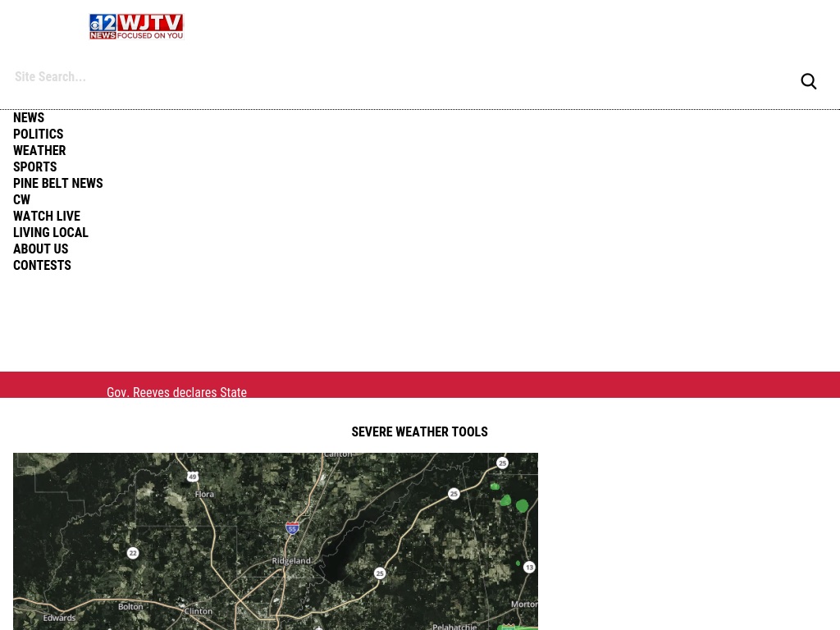Viewport: 840px width, 630px height.
Task: Click the Highway 13 marker on the map
Action: coord(529,568)
